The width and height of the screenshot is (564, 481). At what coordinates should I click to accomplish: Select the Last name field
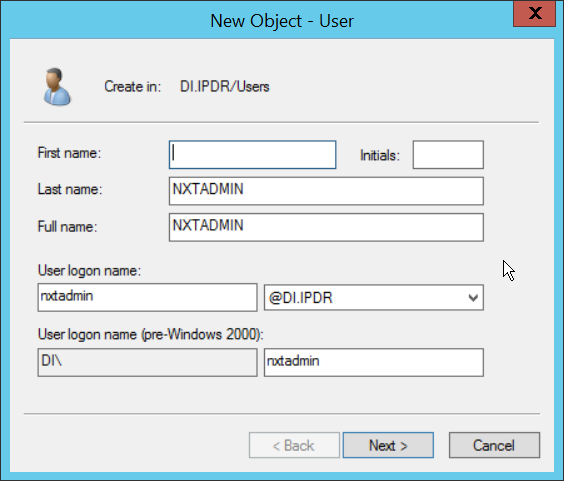[x=326, y=191]
